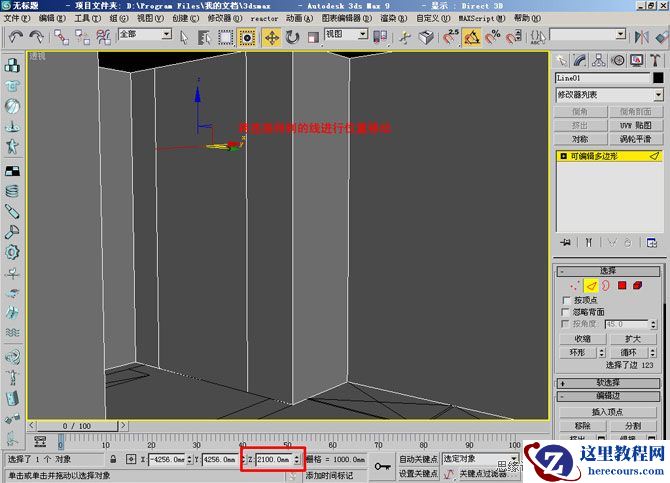The height and width of the screenshot is (483, 670).
Task: Open the MAXScript menu
Action: 482,18
